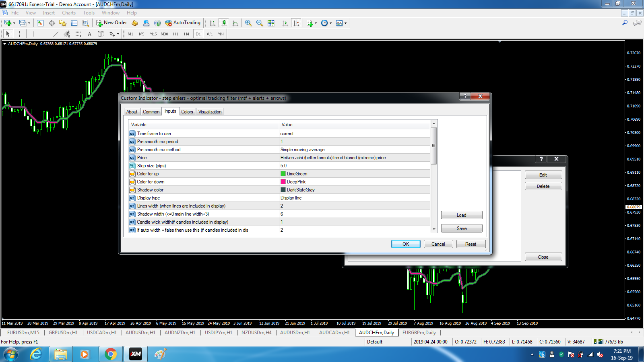Screen dimensions: 644x362
Task: Open the Indicators list icon
Action: point(310,23)
